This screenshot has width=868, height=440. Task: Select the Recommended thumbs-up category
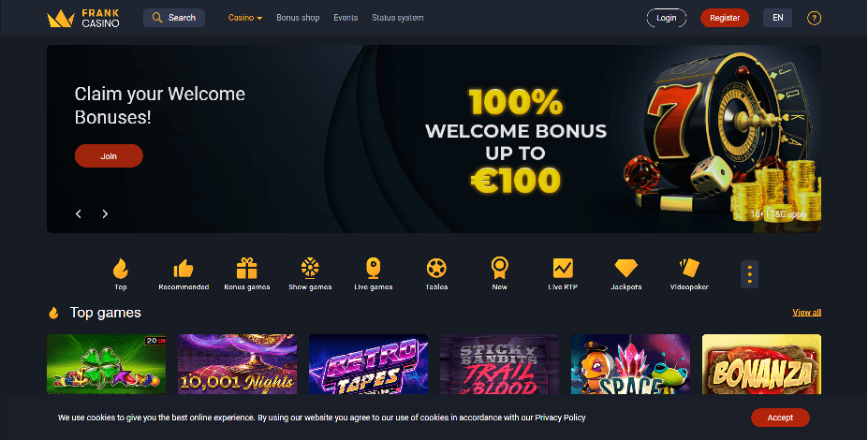184,269
